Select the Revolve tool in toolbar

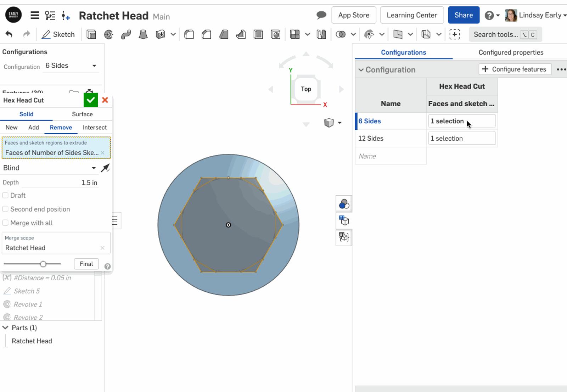click(108, 34)
